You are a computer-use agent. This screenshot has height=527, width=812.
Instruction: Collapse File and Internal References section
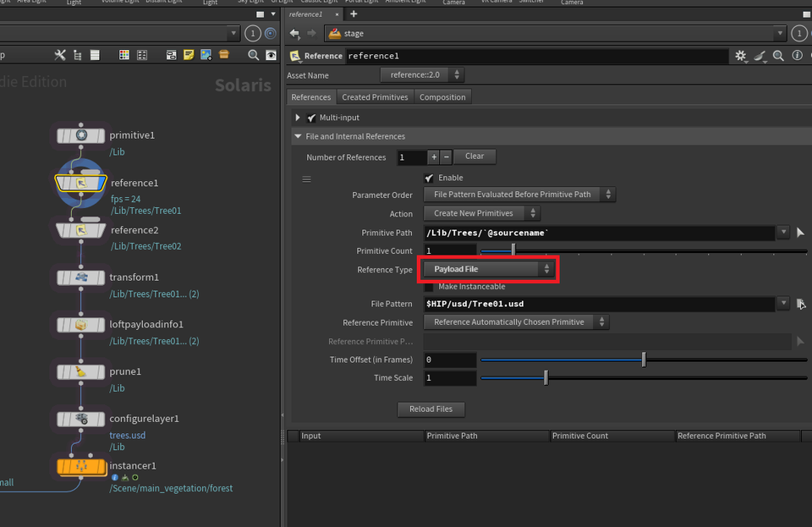tap(298, 136)
